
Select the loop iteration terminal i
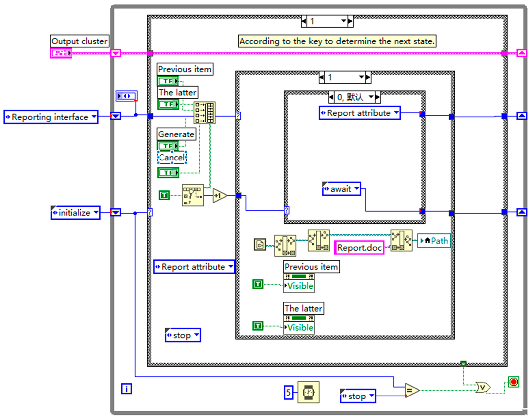[x=126, y=389]
